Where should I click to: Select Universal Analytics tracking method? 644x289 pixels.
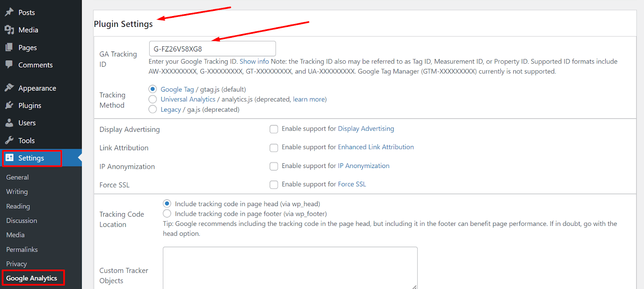153,99
